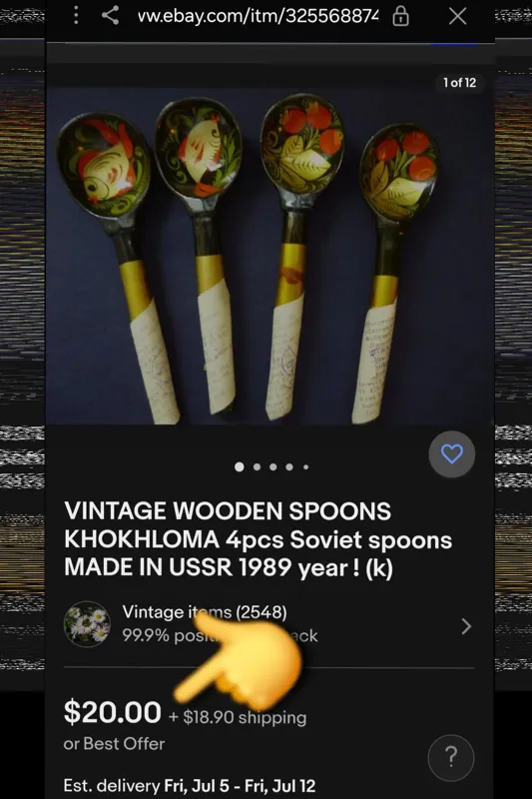
Task: Jump to third photo carousel dot
Action: pos(273,466)
